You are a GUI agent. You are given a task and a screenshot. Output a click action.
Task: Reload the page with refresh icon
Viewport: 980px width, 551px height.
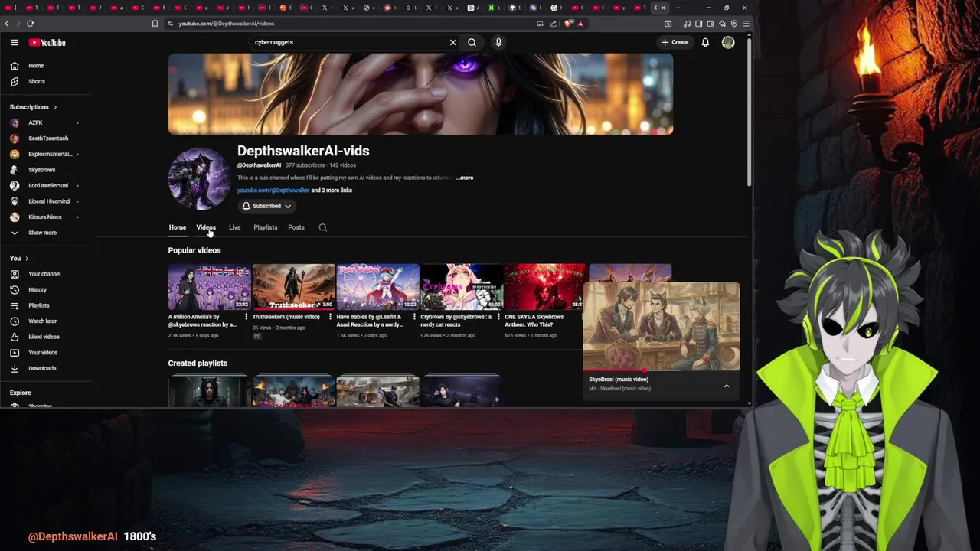tap(30, 24)
